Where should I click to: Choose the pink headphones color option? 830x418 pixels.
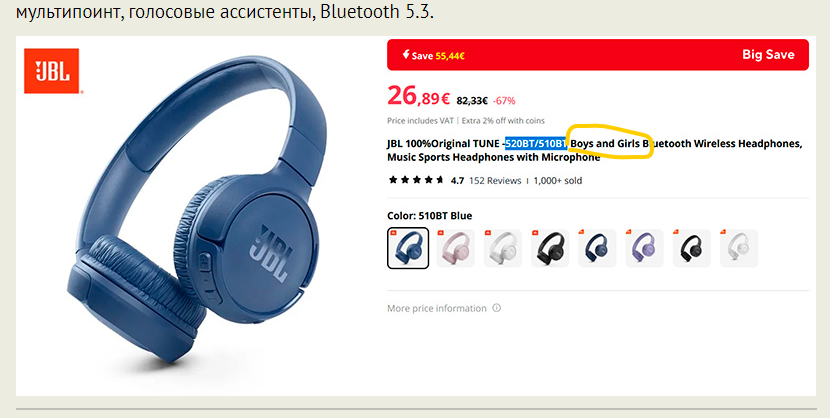pos(455,248)
